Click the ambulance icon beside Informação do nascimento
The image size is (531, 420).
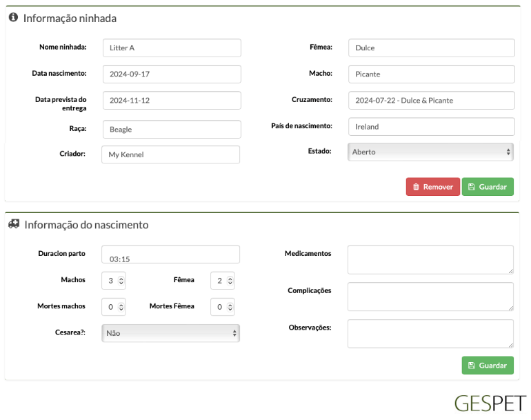[x=14, y=224]
